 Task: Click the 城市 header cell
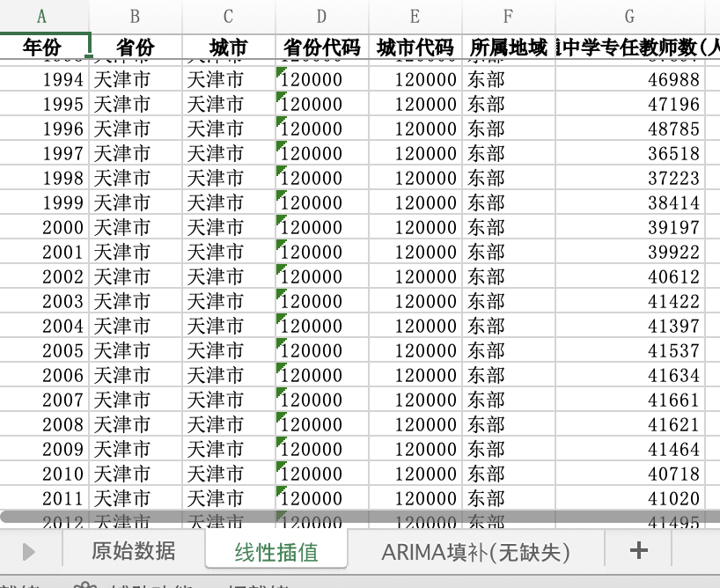(x=229, y=47)
